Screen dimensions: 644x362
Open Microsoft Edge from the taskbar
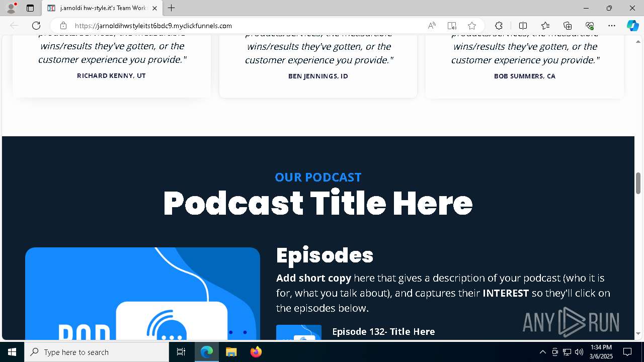coord(207,352)
